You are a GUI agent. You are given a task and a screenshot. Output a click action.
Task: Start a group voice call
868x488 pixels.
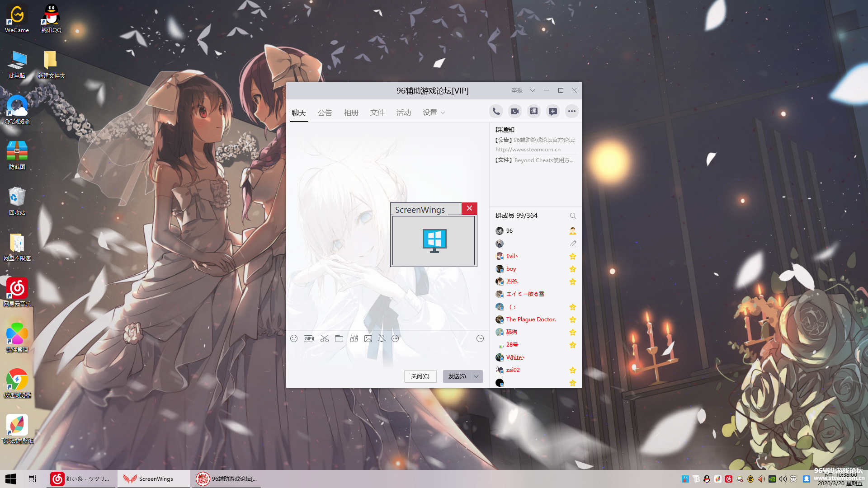click(496, 111)
